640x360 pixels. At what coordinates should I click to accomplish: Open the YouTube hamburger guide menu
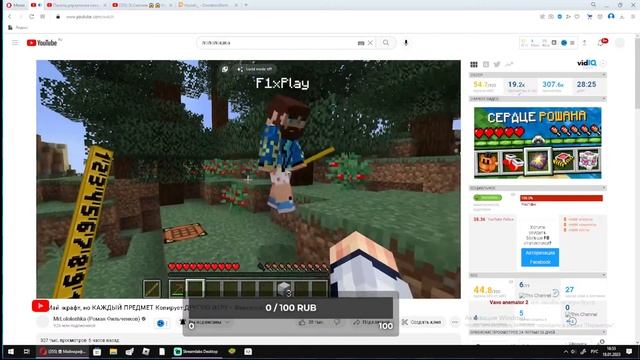coord(15,42)
